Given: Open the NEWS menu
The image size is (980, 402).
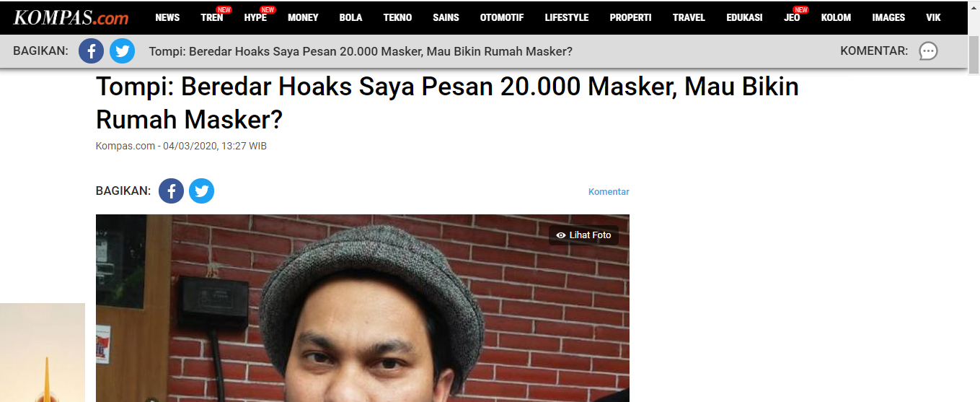Looking at the screenshot, I should [167, 18].
